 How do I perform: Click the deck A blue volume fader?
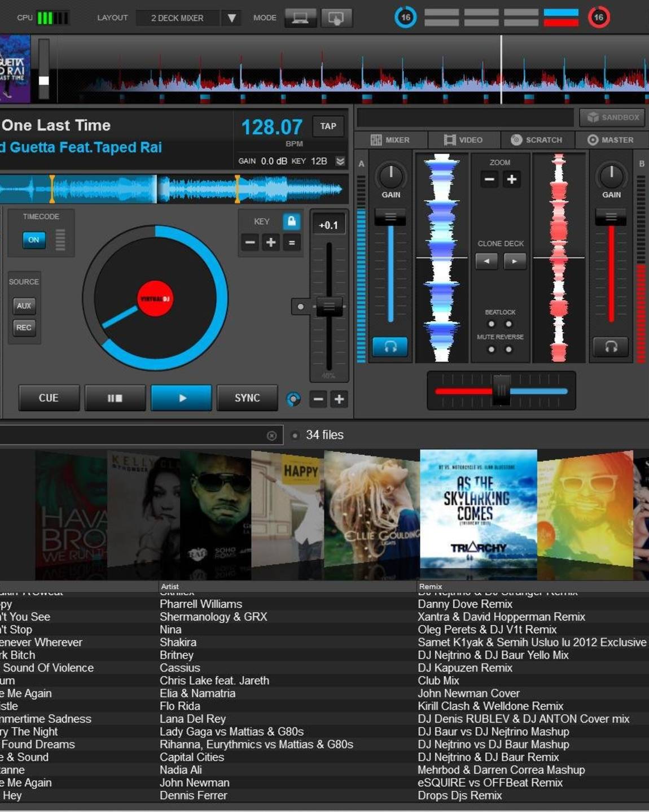390,217
